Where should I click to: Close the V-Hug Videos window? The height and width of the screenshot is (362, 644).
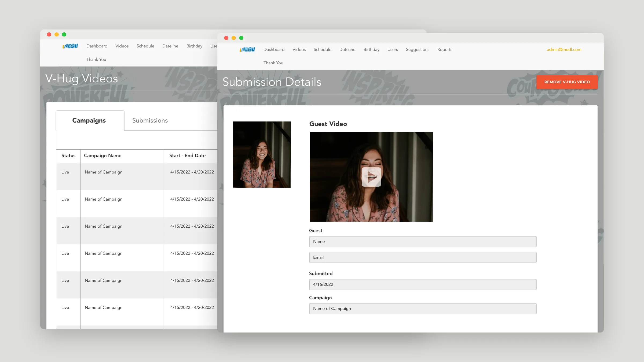coord(49,35)
